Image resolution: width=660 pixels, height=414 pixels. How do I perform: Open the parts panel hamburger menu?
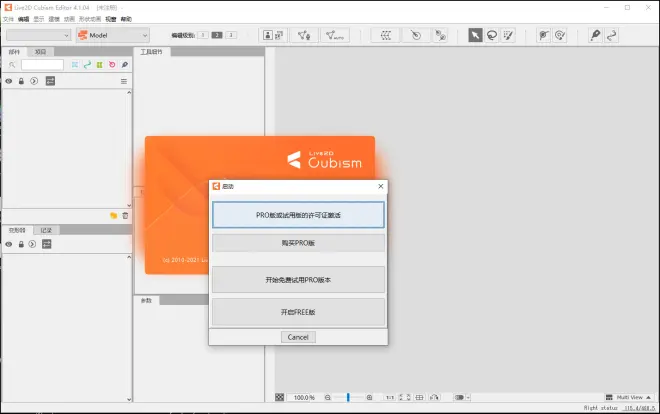(x=124, y=81)
